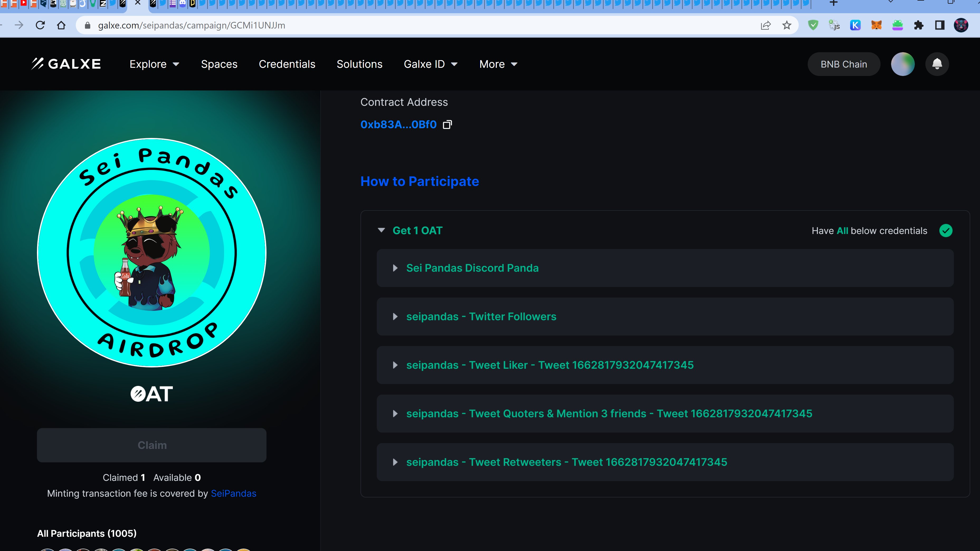Bookmark this page with the star icon
The width and height of the screenshot is (980, 551).
pos(787,26)
